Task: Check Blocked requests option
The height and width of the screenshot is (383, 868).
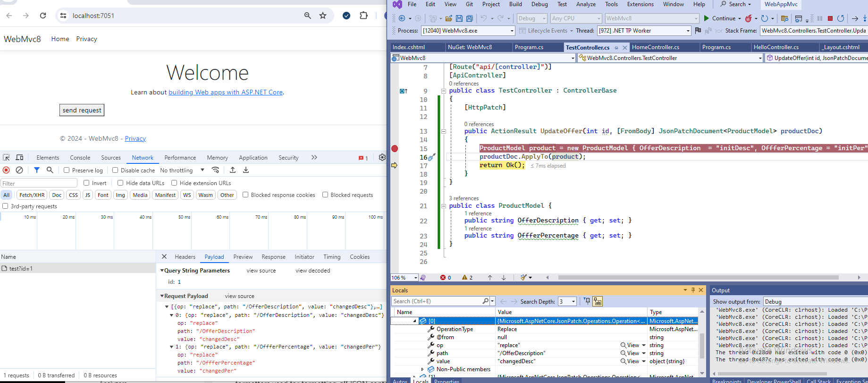Action: point(325,195)
